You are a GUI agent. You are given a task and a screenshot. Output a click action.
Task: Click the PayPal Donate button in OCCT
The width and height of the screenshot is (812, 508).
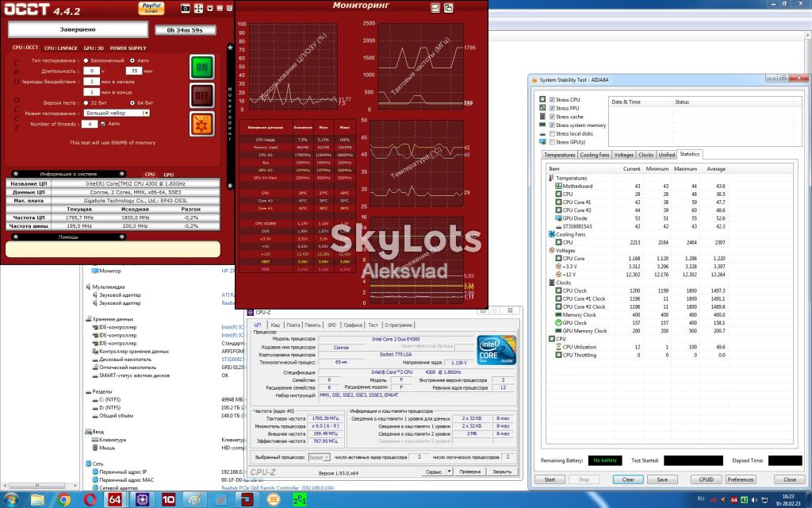tap(151, 8)
